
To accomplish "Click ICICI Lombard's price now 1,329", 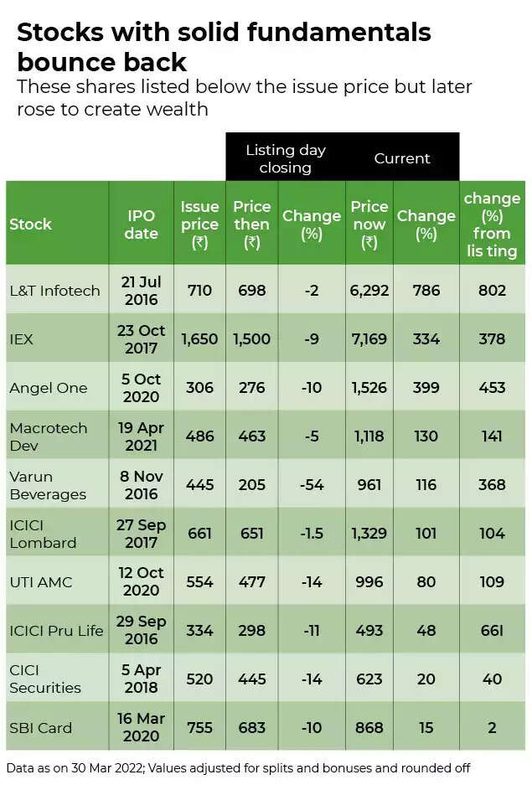I will 369,534.
